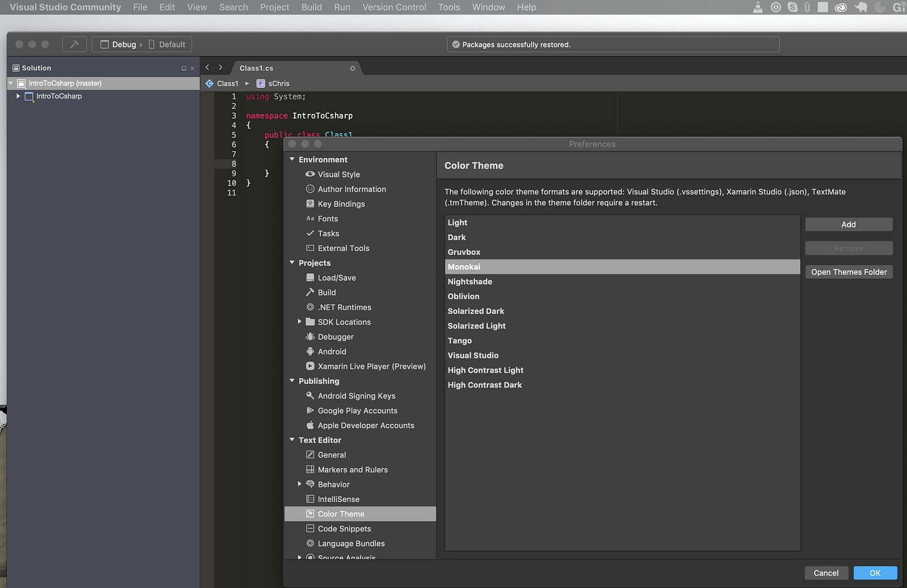The height and width of the screenshot is (588, 907).
Task: Select the Build hammer icon under Projects
Action: (310, 292)
